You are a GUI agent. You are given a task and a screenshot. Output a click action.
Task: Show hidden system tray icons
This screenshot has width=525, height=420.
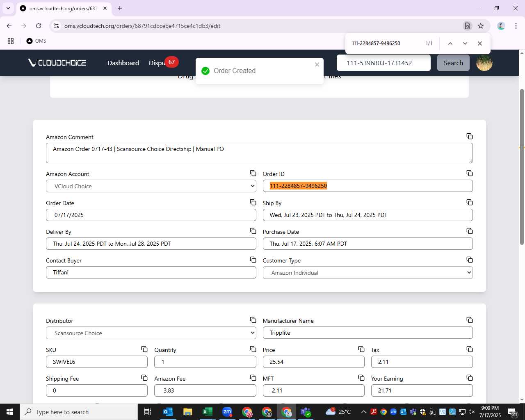(x=363, y=412)
